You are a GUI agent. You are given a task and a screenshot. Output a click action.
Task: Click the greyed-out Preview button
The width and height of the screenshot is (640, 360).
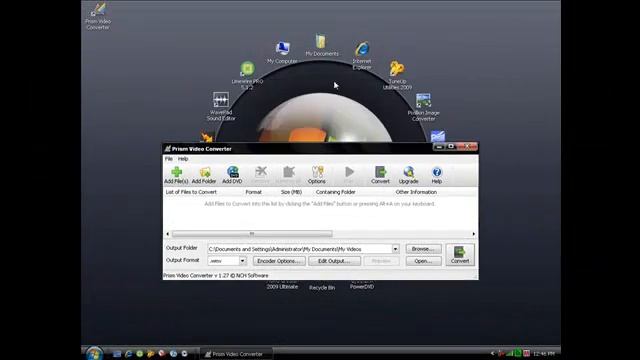(381, 261)
